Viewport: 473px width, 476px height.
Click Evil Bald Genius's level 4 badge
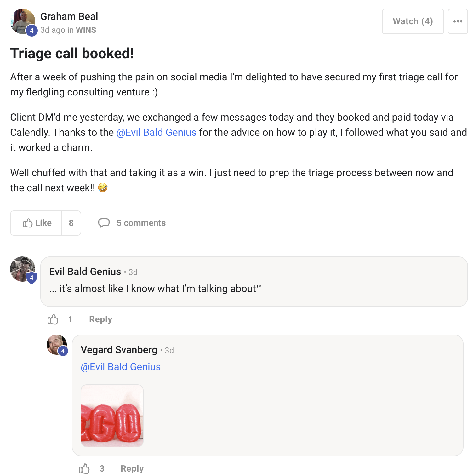point(32,278)
